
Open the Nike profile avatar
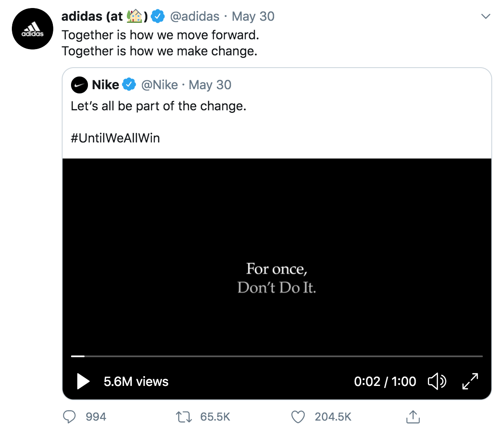click(x=79, y=85)
